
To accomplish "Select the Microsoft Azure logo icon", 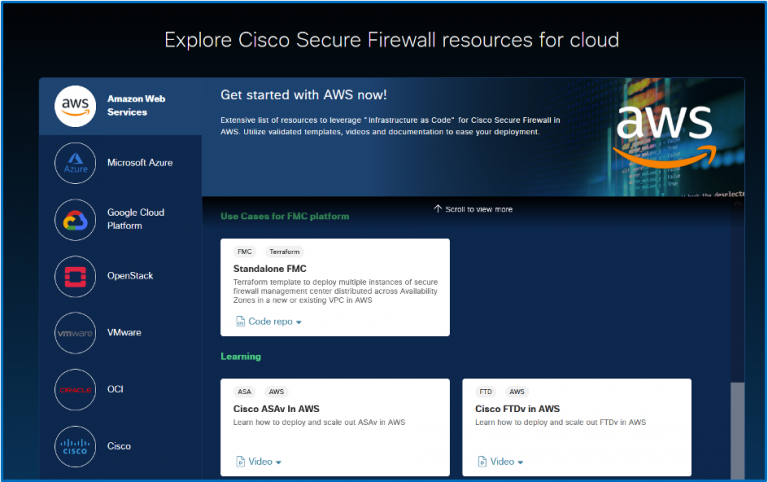I will [x=77, y=162].
